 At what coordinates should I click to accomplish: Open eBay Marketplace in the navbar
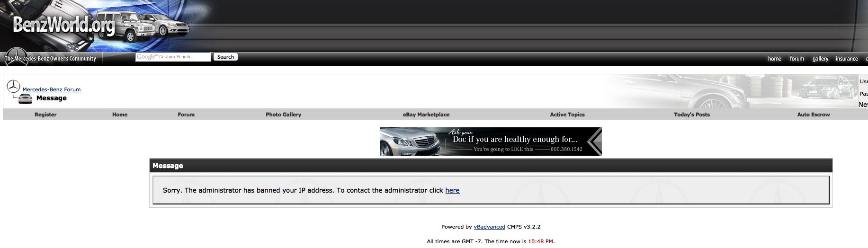coord(426,115)
